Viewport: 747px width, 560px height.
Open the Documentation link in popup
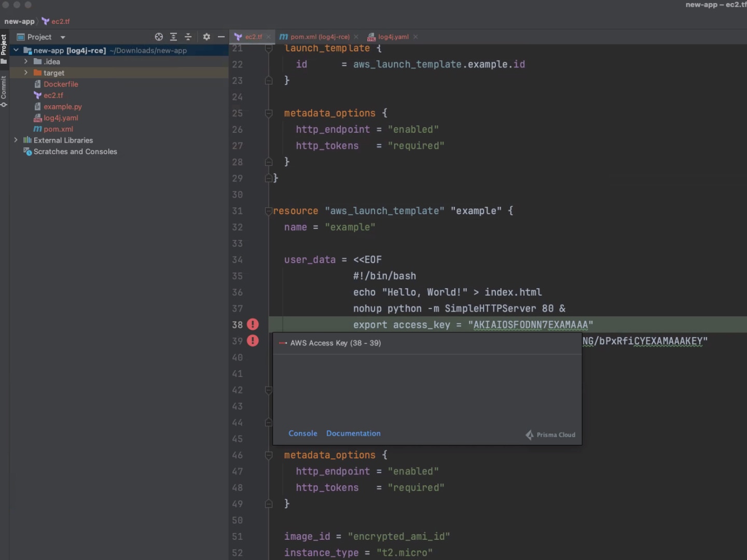(x=353, y=433)
